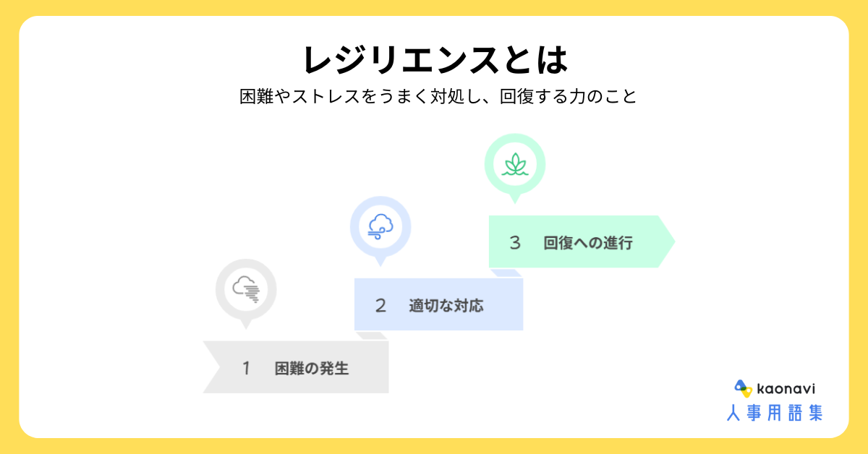Screen dimensions: 868x454
Task: Click the 回復への進行 step label
Action: coord(588,242)
